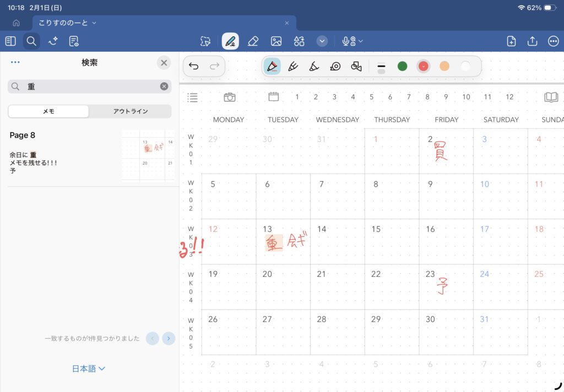
Task: Expand the 日本語 language dropdown
Action: [89, 369]
